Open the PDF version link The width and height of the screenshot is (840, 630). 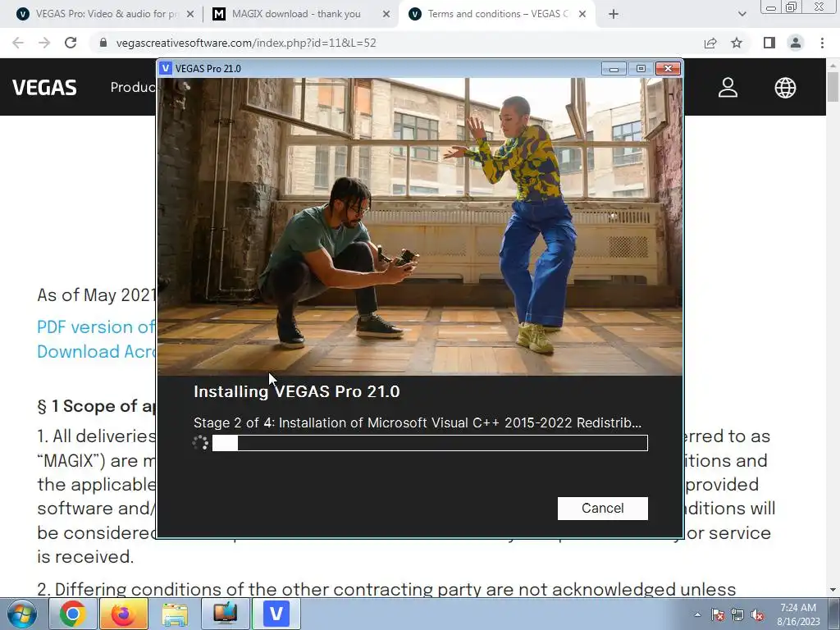pyautogui.click(x=96, y=326)
